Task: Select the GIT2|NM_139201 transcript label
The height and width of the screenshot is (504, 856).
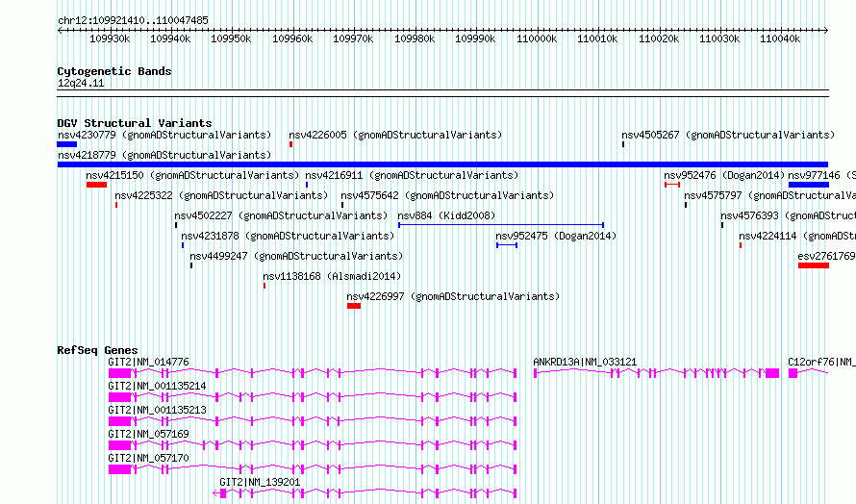Action: (260, 482)
